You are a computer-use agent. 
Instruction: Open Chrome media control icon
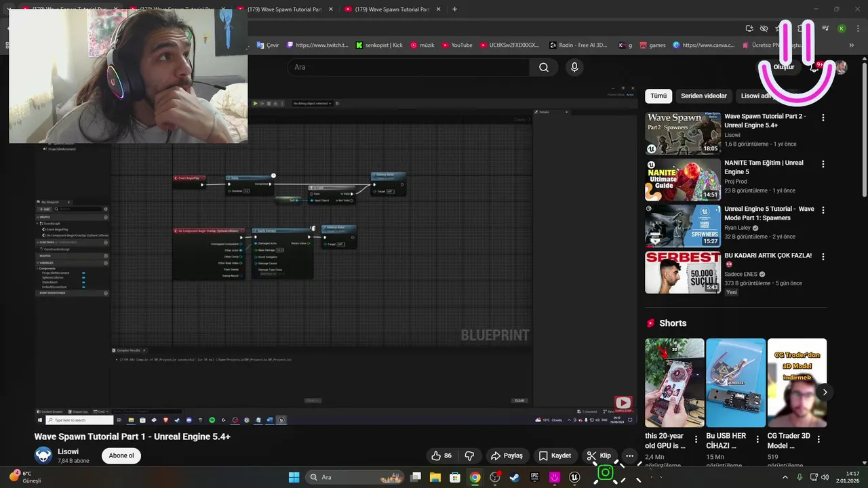click(x=825, y=28)
